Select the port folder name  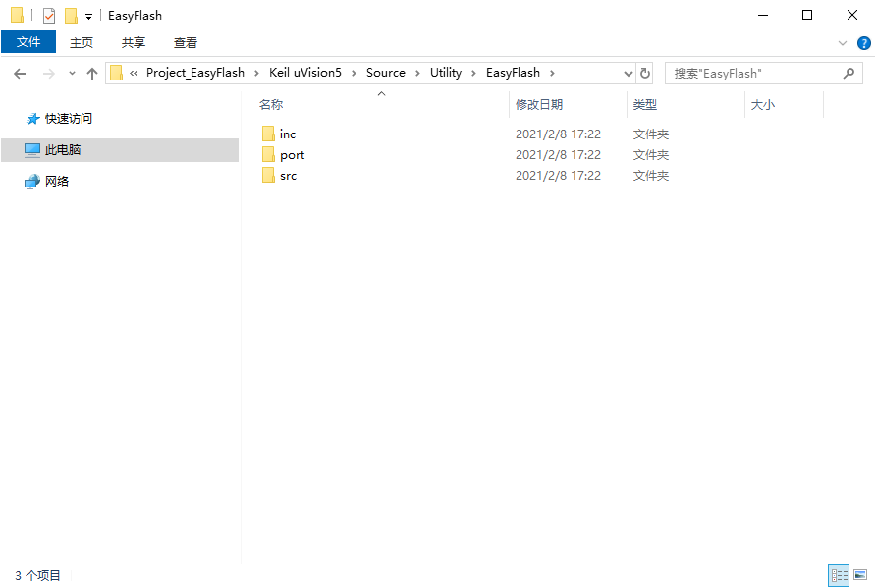[x=293, y=155]
